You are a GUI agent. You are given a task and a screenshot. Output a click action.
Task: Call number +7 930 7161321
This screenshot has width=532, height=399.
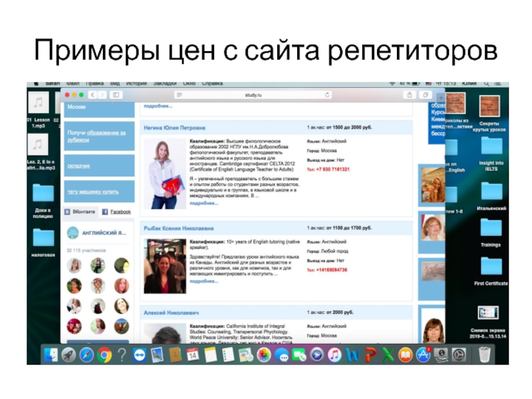pyautogui.click(x=332, y=170)
